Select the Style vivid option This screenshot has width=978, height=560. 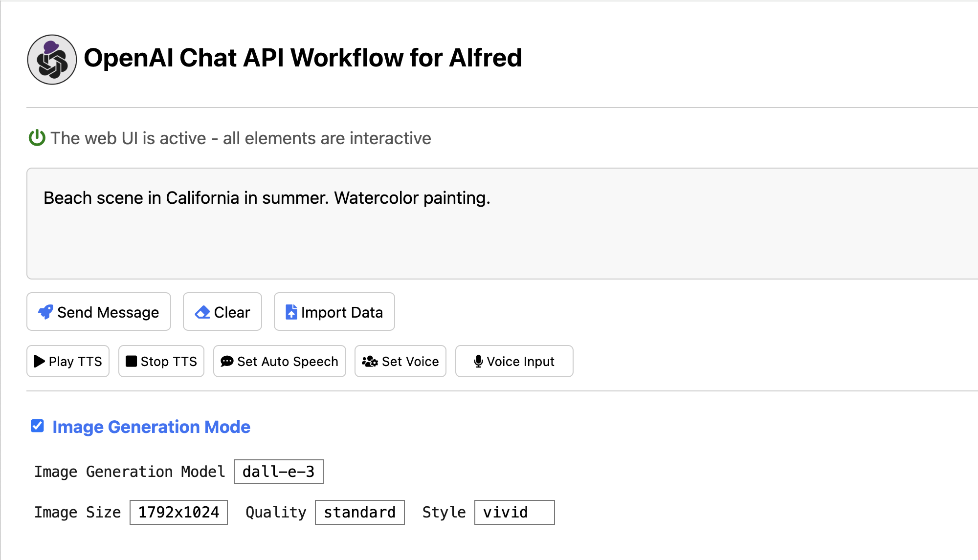[514, 512]
